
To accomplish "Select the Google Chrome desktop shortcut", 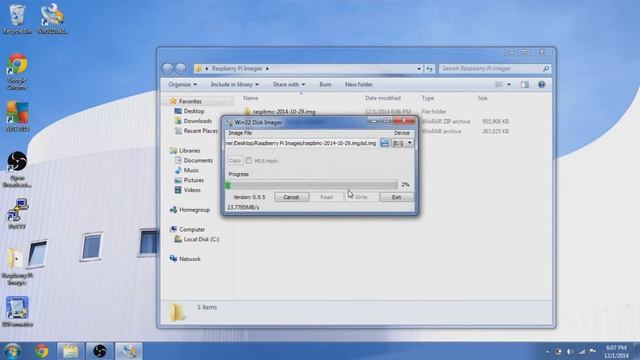I will tap(17, 71).
